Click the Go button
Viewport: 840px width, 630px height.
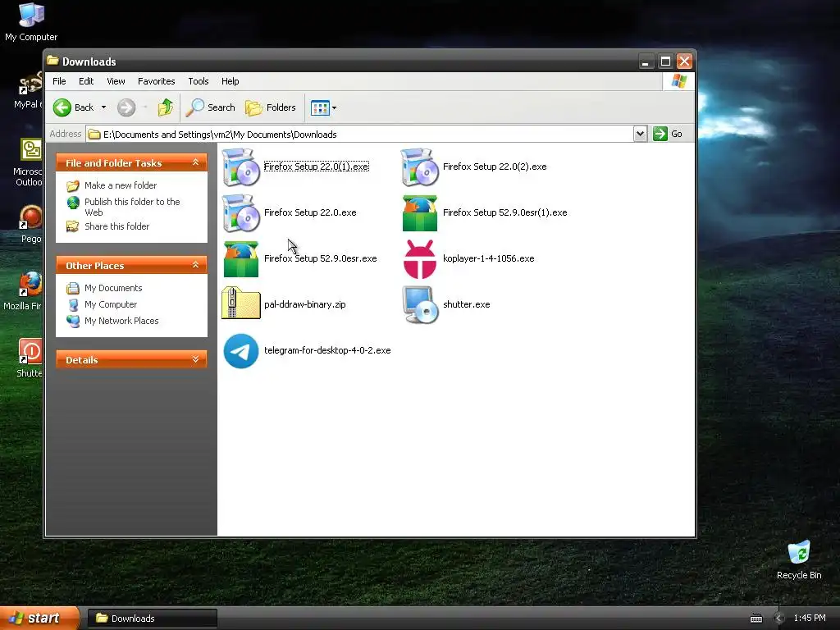[x=668, y=134]
